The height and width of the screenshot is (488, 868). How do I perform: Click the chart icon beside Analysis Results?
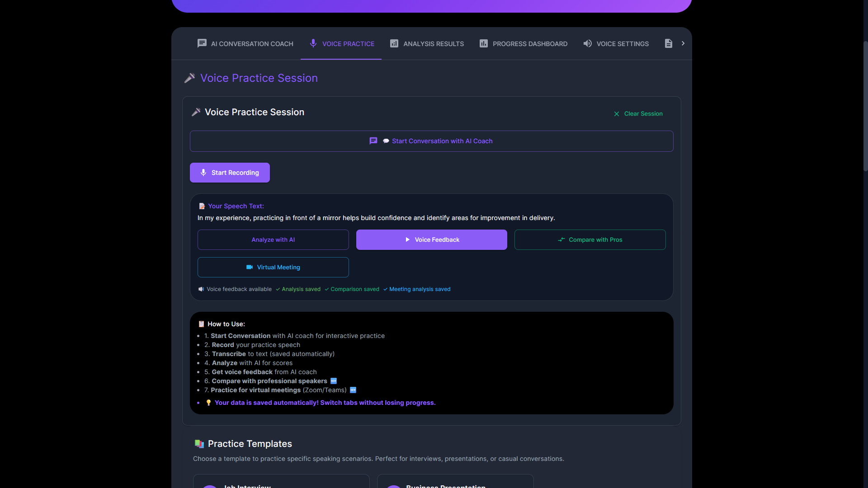click(x=394, y=43)
